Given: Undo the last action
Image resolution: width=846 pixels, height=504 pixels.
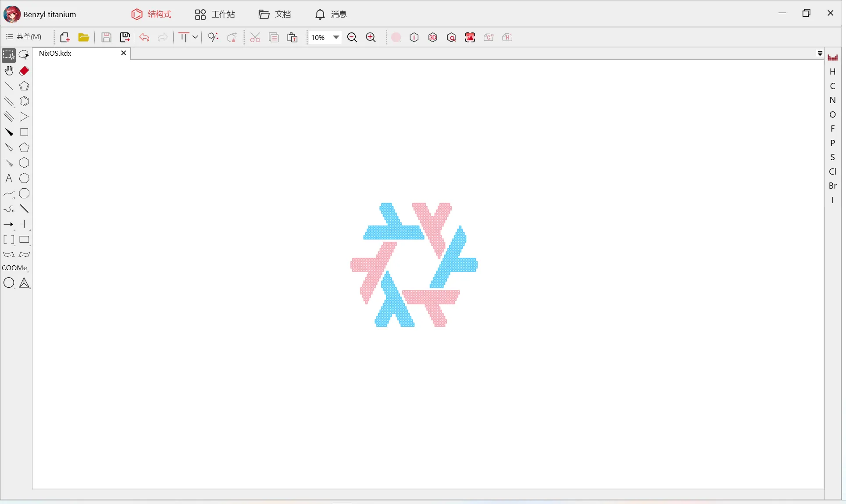Looking at the screenshot, I should click(x=144, y=37).
